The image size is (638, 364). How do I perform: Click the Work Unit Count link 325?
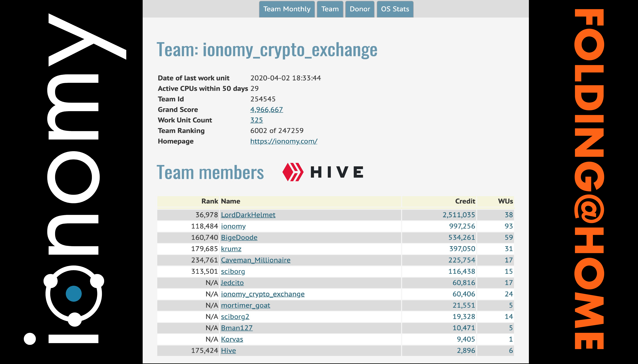[257, 120]
